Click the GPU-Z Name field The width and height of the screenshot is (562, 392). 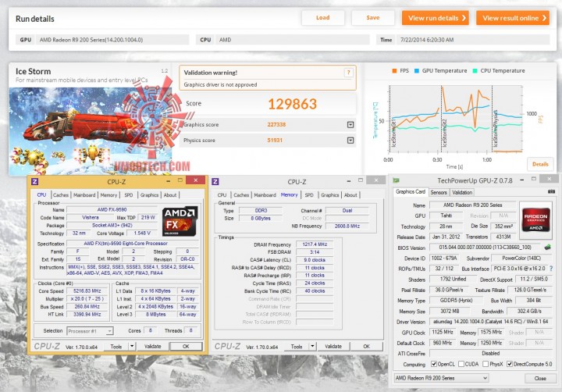pos(472,205)
